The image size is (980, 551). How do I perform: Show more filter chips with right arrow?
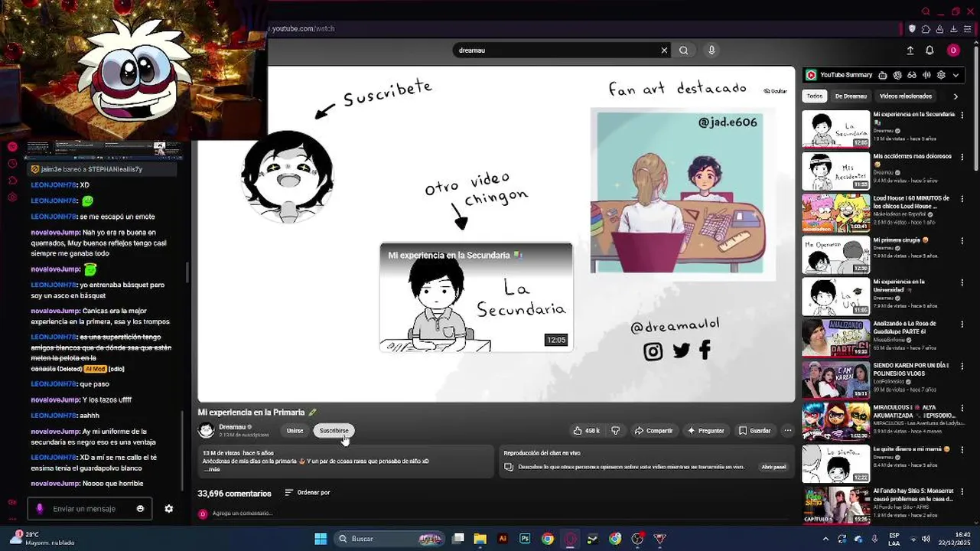[x=956, y=96]
